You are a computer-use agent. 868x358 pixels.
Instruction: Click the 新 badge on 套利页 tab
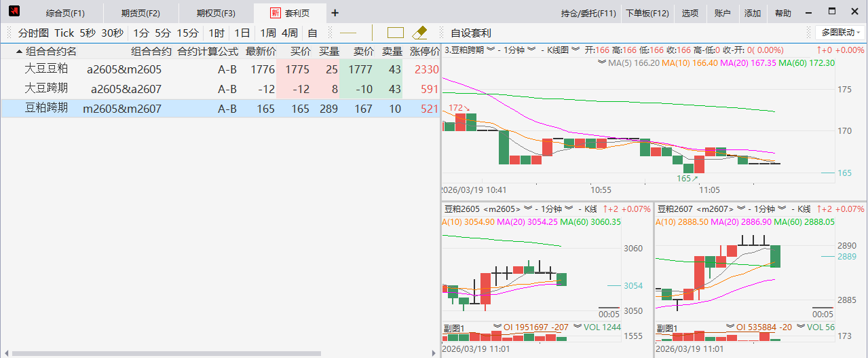(x=275, y=13)
